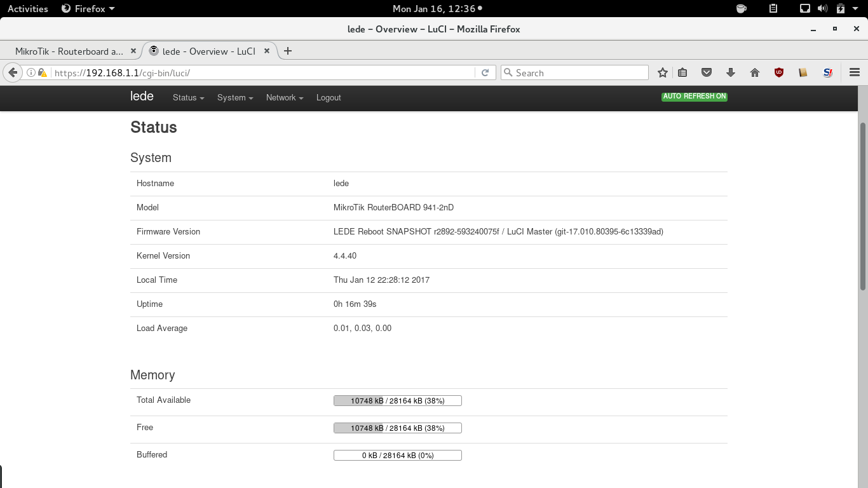This screenshot has width=868, height=488.
Task: Open the clock and calendar popup
Action: coord(437,9)
